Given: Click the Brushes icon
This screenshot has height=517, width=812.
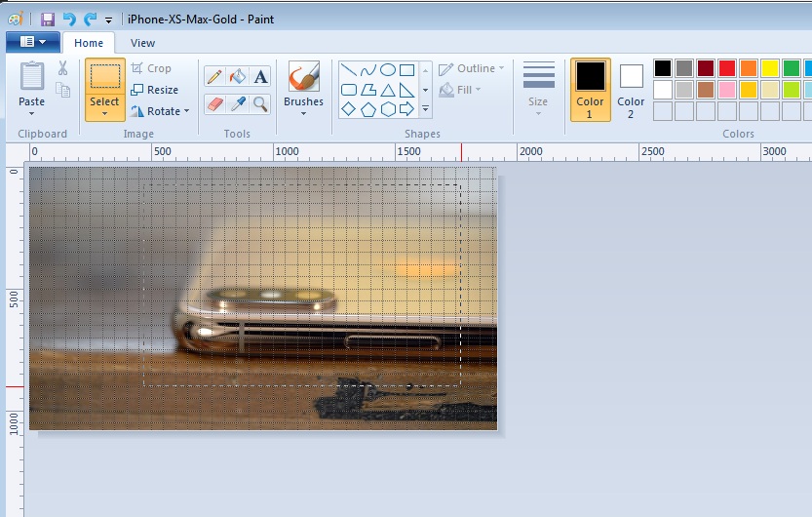Looking at the screenshot, I should [x=303, y=76].
